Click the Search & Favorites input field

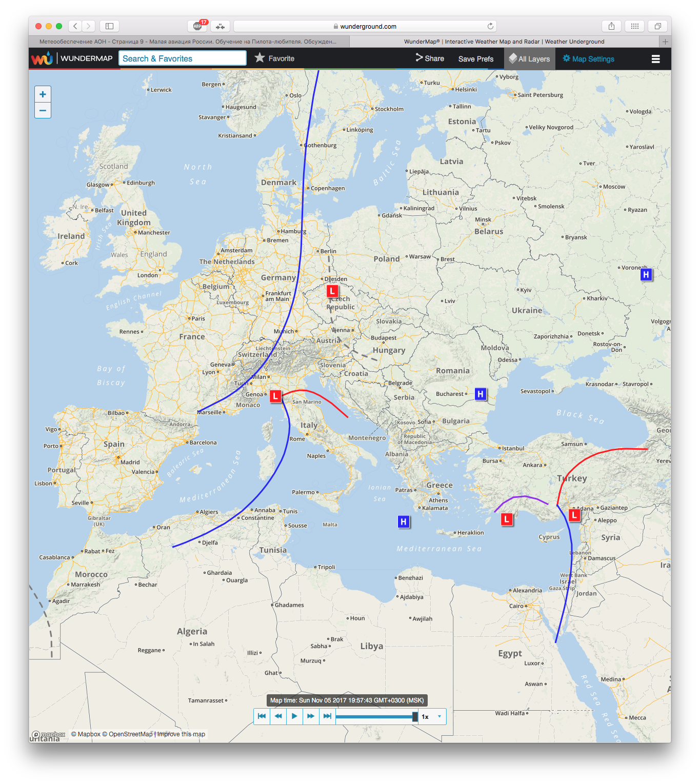point(183,58)
